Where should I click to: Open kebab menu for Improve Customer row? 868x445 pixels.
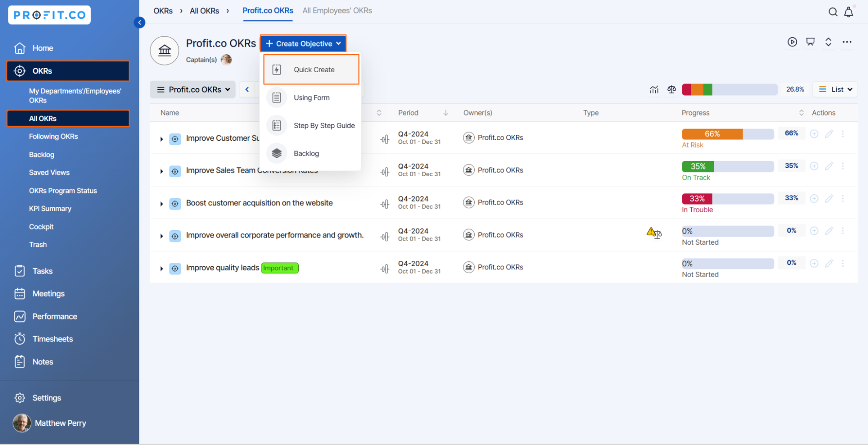843,134
